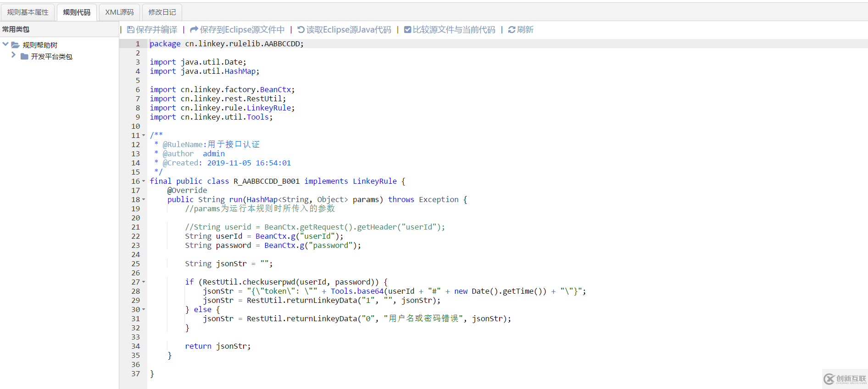Fold the run method at line 18
868x389 pixels.
[144, 200]
